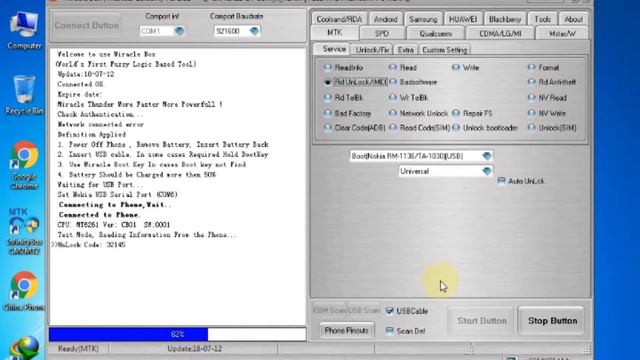Select the NV Write radio option
Image resolution: width=640 pixels, height=360 pixels.
[531, 113]
